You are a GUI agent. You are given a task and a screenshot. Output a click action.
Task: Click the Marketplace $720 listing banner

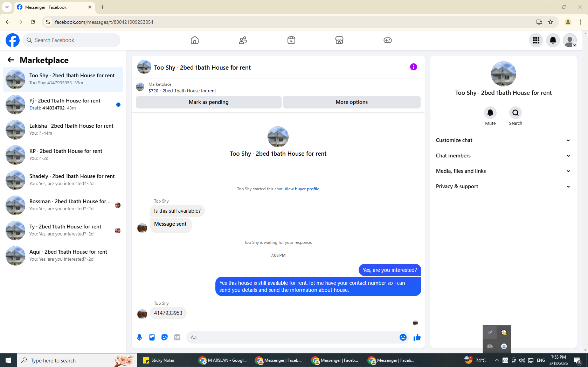coord(278,87)
